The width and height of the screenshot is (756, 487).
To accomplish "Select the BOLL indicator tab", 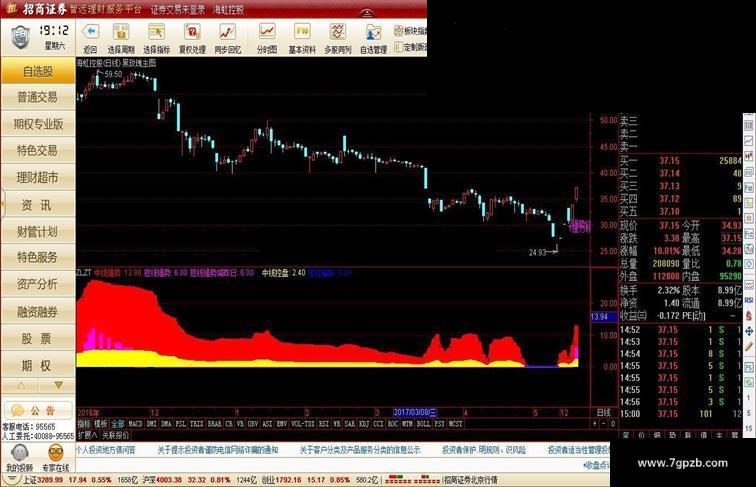I will click(423, 424).
